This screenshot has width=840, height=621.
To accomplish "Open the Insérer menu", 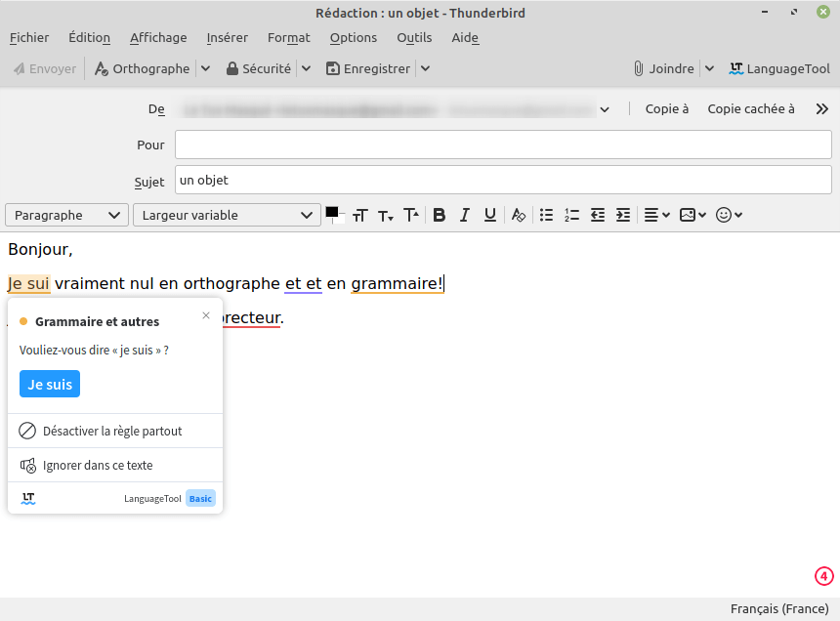I will pos(228,37).
